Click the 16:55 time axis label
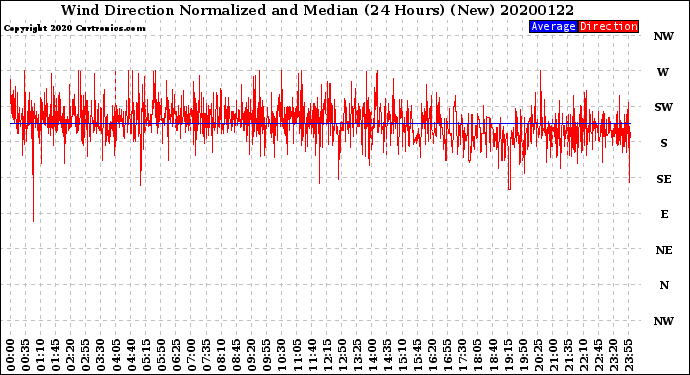 (448, 355)
